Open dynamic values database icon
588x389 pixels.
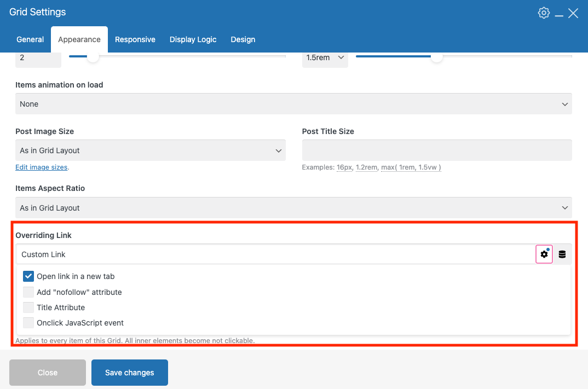point(562,254)
